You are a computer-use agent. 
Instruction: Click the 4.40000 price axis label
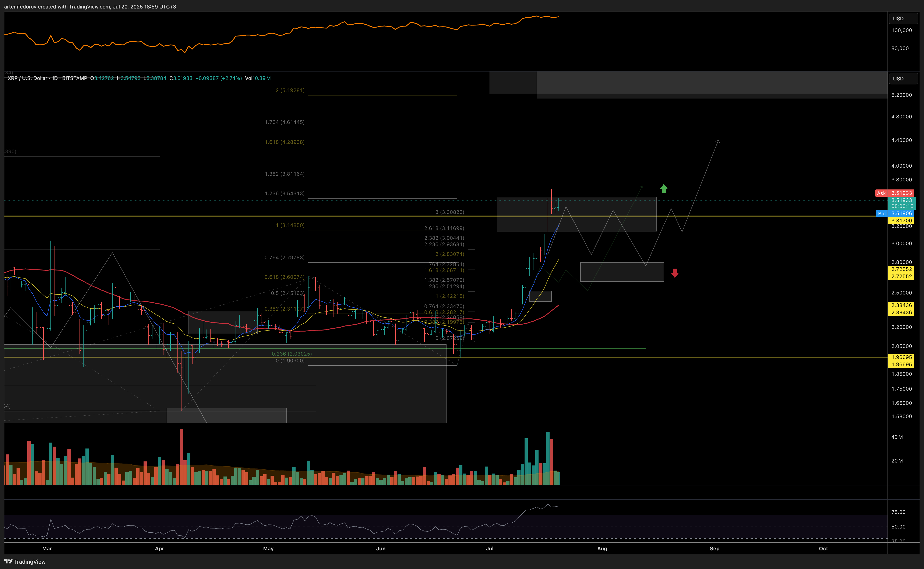902,140
